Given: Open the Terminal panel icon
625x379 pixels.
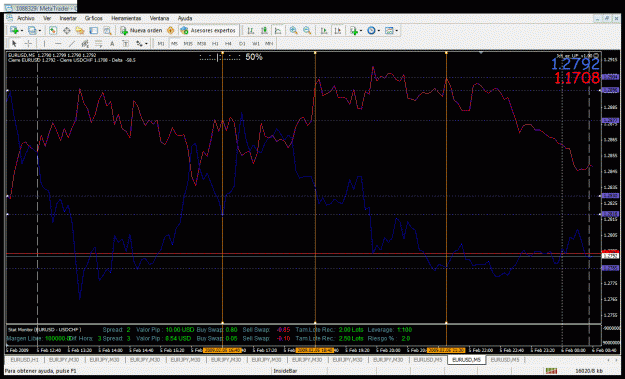Looking at the screenshot, I should [94, 31].
